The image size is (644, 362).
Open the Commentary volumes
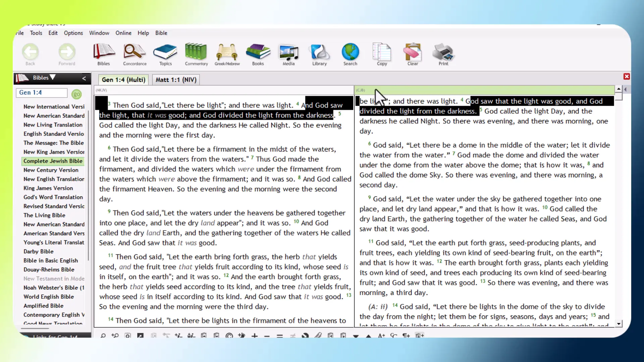[x=196, y=55]
